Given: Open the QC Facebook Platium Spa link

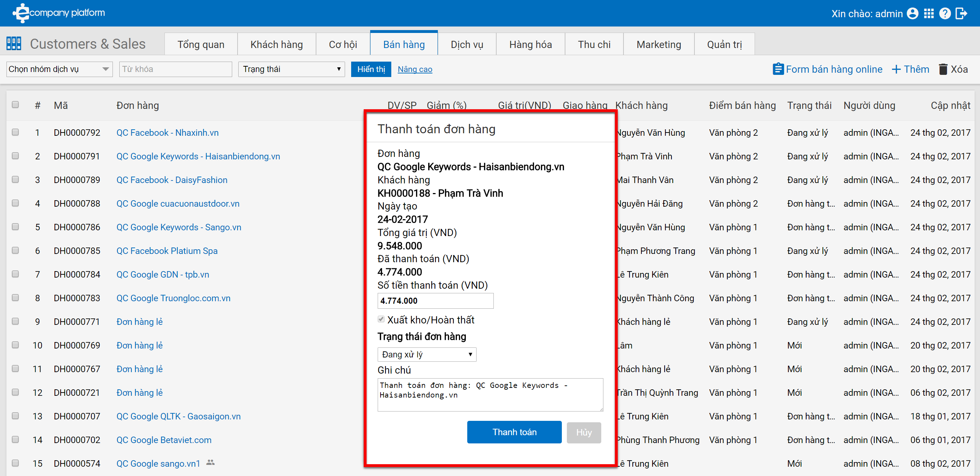Looking at the screenshot, I should (167, 251).
